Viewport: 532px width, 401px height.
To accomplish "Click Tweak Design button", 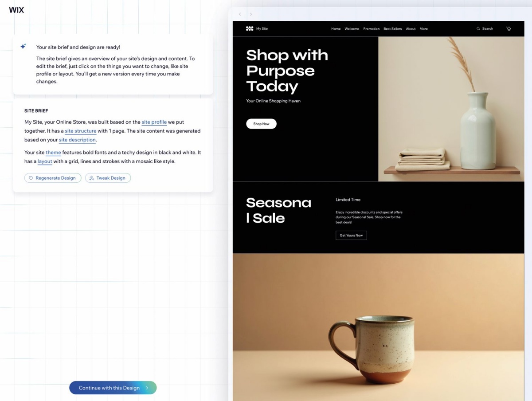I will point(108,178).
